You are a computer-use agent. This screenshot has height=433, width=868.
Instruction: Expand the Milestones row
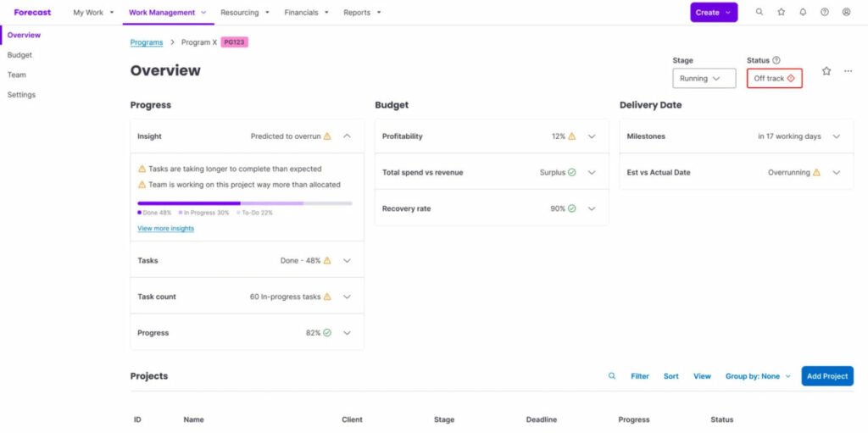pyautogui.click(x=837, y=136)
